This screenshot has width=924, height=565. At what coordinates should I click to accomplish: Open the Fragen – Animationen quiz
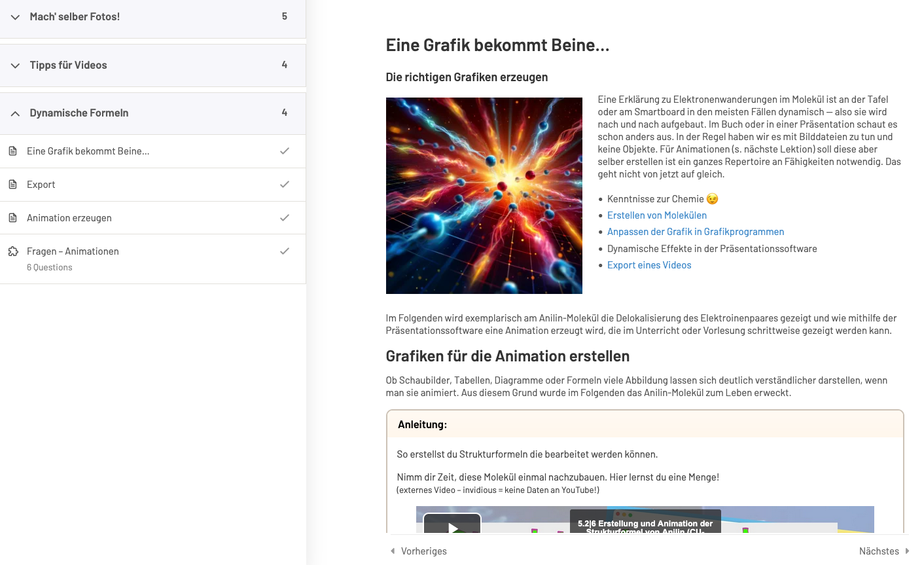73,251
